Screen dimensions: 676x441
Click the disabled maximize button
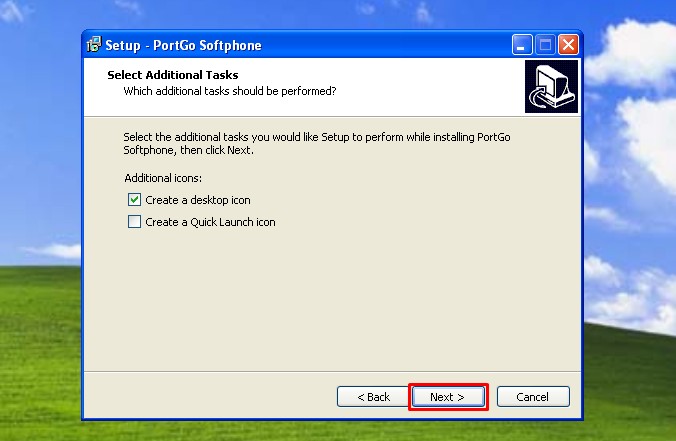point(545,45)
